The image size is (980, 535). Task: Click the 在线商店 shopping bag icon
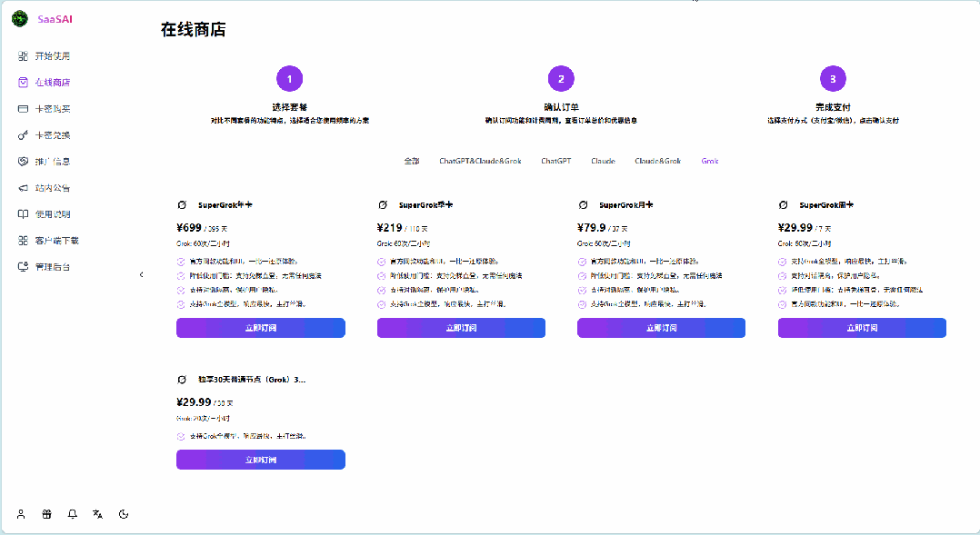[x=23, y=83]
